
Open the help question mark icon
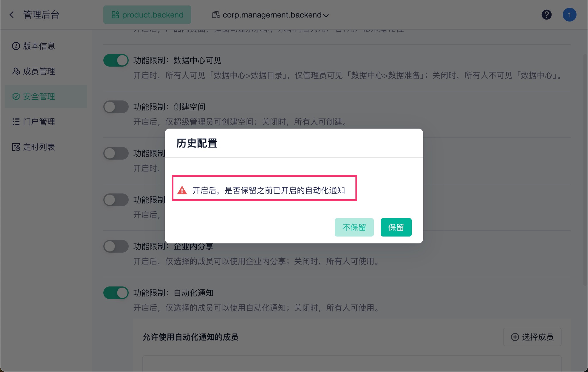[x=546, y=15]
